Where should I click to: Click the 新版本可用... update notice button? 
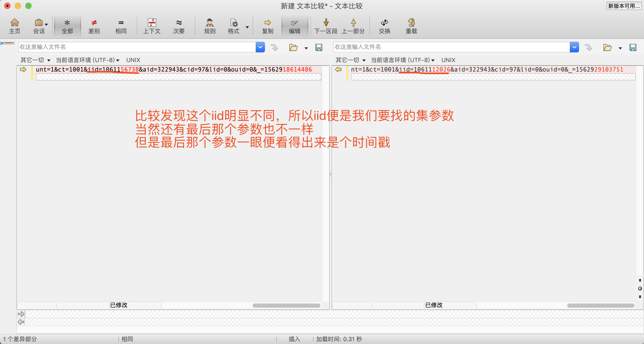click(x=624, y=6)
